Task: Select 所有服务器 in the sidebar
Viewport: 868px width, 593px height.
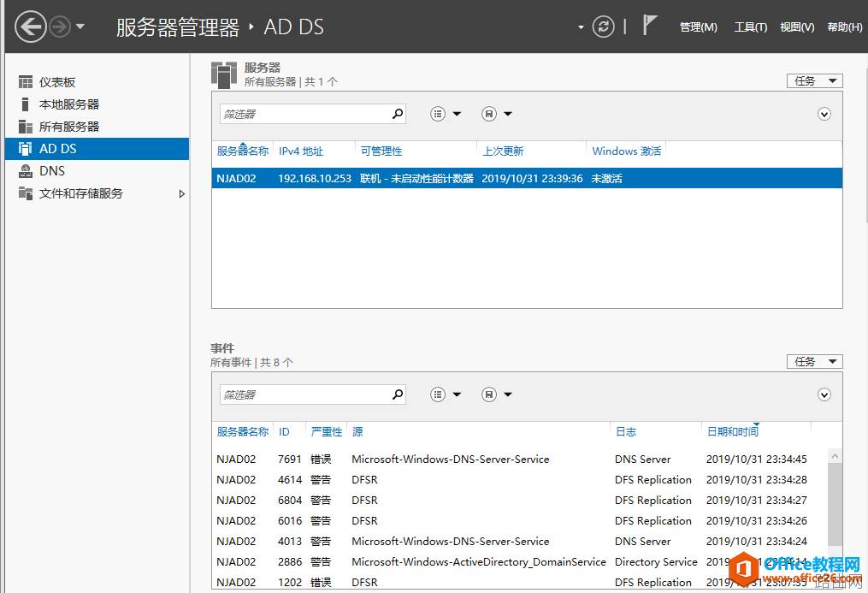Action: [97, 127]
